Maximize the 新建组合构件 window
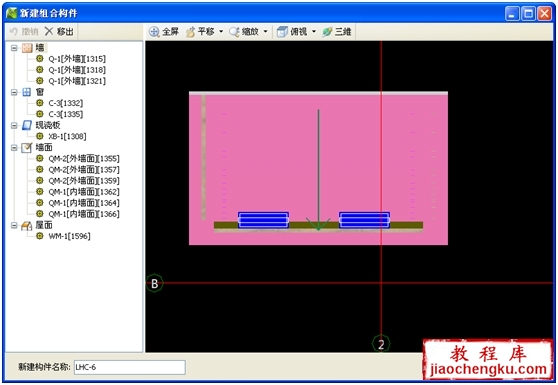The image size is (558, 385). [528, 14]
